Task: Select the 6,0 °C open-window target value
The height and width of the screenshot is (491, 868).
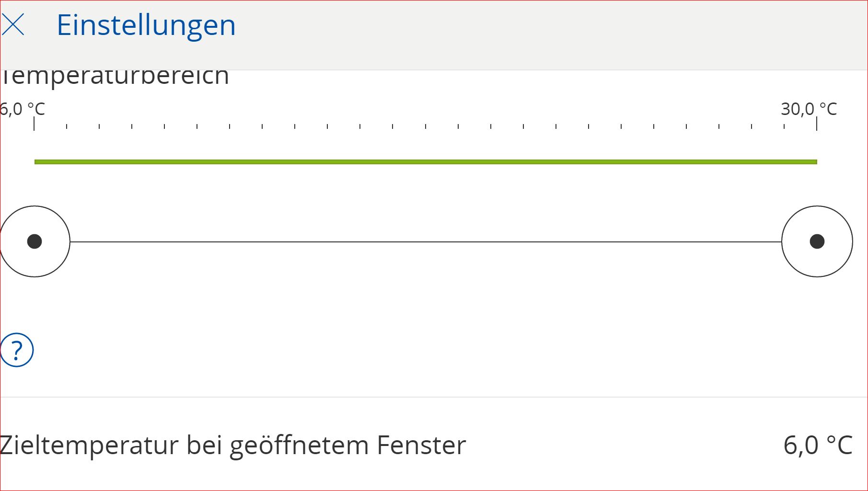Action: click(818, 445)
